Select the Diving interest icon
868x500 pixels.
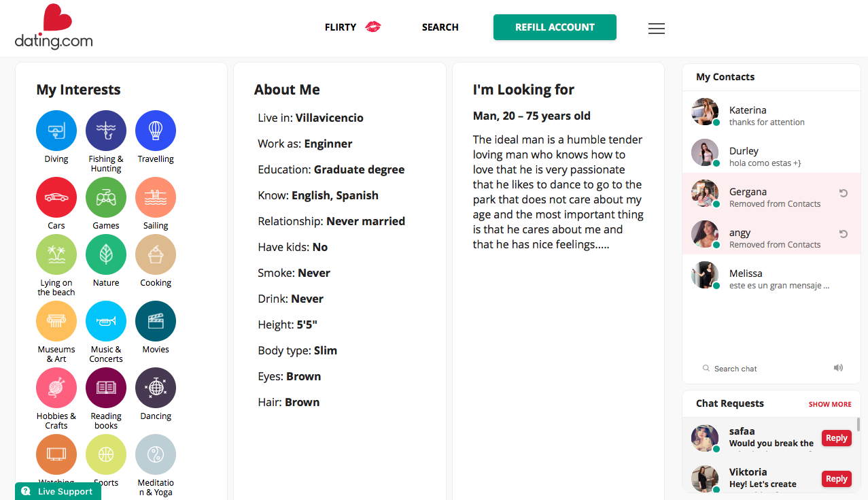pos(56,130)
